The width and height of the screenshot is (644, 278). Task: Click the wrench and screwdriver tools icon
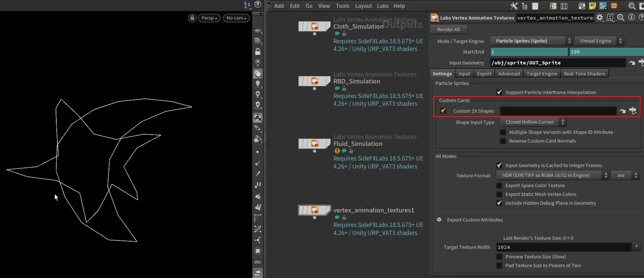coord(514,6)
